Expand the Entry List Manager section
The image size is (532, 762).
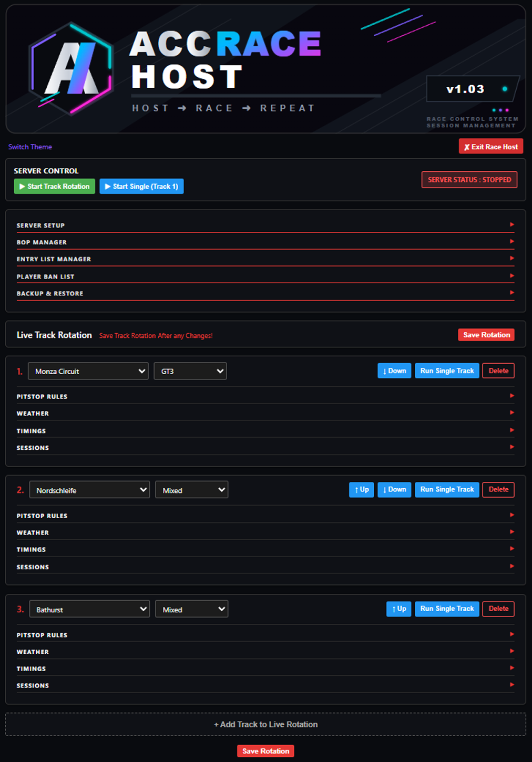265,259
